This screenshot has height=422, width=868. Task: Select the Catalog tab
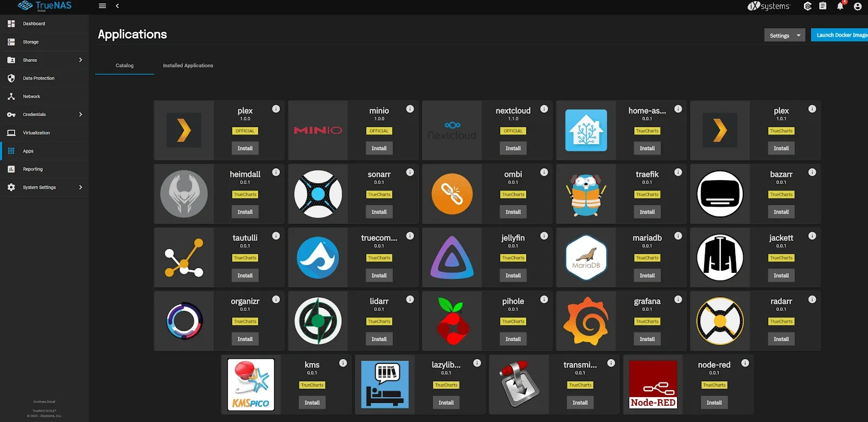click(124, 66)
